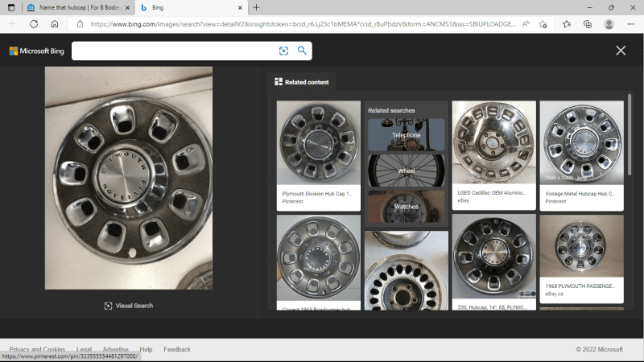Click the Microsoft Bing logo
The height and width of the screenshot is (362, 644).
(x=36, y=51)
